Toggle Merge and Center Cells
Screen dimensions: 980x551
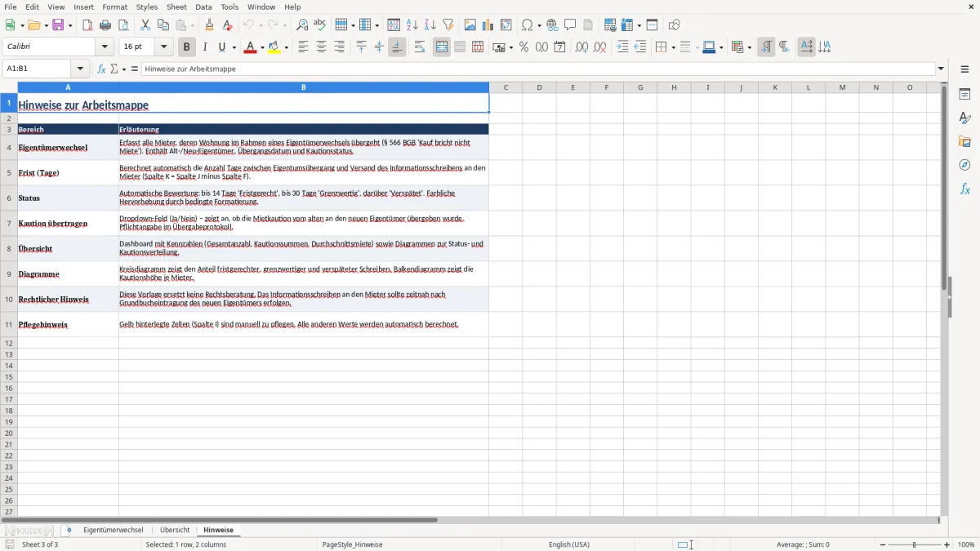tap(442, 47)
